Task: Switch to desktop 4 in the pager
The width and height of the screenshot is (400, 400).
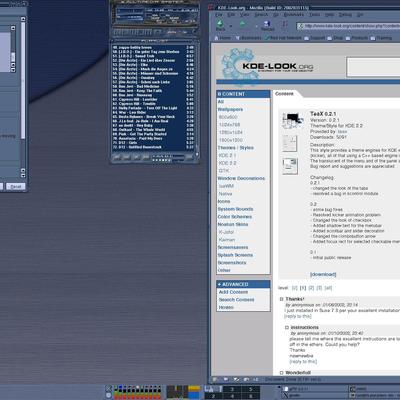Action: [x=232, y=396]
